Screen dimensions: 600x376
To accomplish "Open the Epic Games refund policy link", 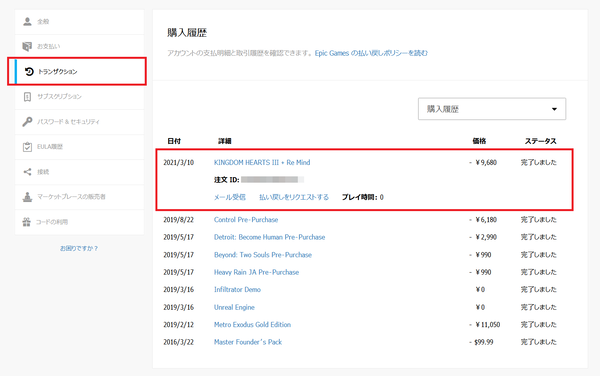I will [x=371, y=53].
